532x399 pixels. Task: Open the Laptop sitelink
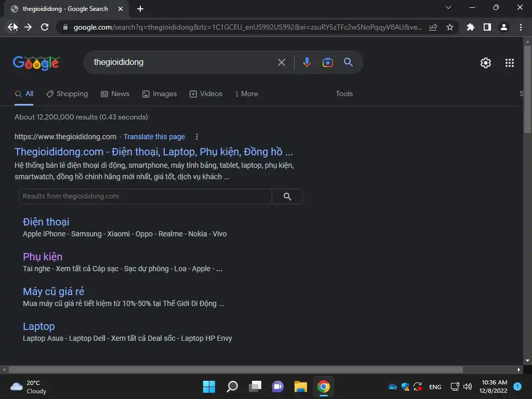38,326
